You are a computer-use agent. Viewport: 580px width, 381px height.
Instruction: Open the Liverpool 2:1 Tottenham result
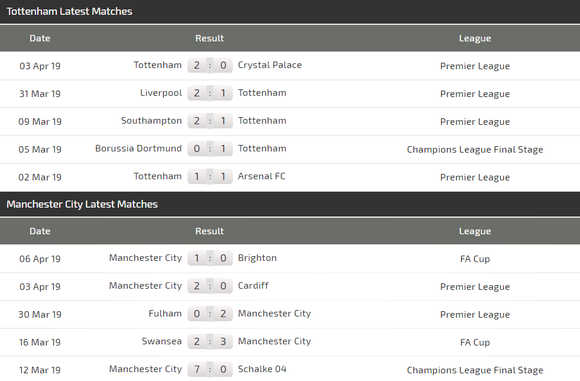(x=210, y=93)
